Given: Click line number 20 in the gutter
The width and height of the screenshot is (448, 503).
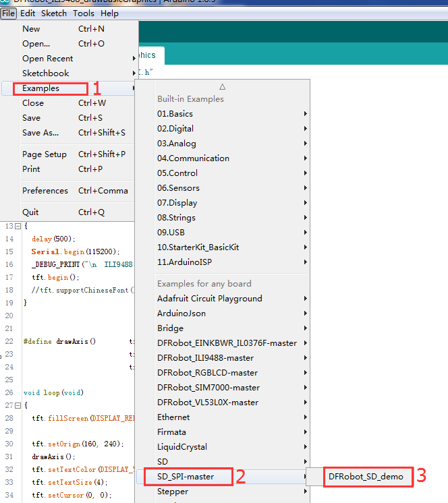Looking at the screenshot, I should pos(9,316).
